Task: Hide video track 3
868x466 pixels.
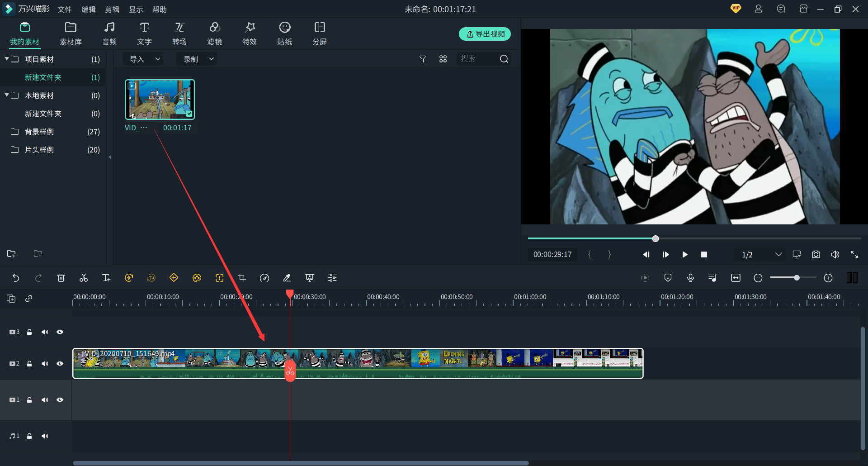Action: point(60,332)
